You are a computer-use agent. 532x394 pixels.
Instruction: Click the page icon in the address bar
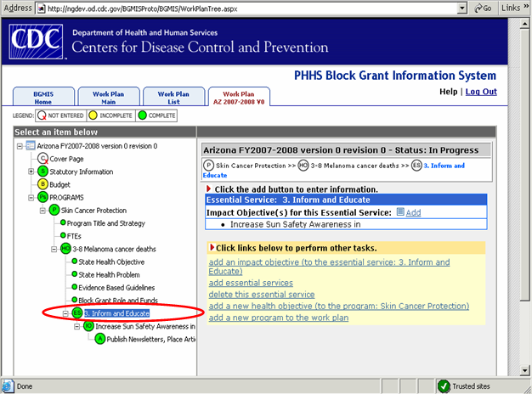coord(42,8)
